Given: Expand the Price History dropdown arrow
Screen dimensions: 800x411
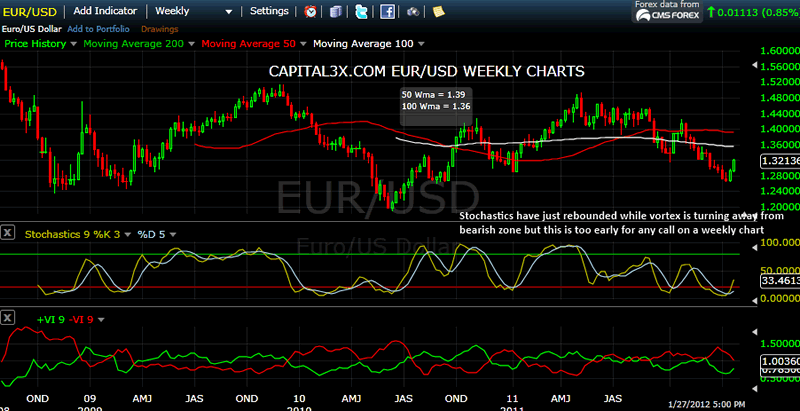Looking at the screenshot, I should (x=73, y=44).
